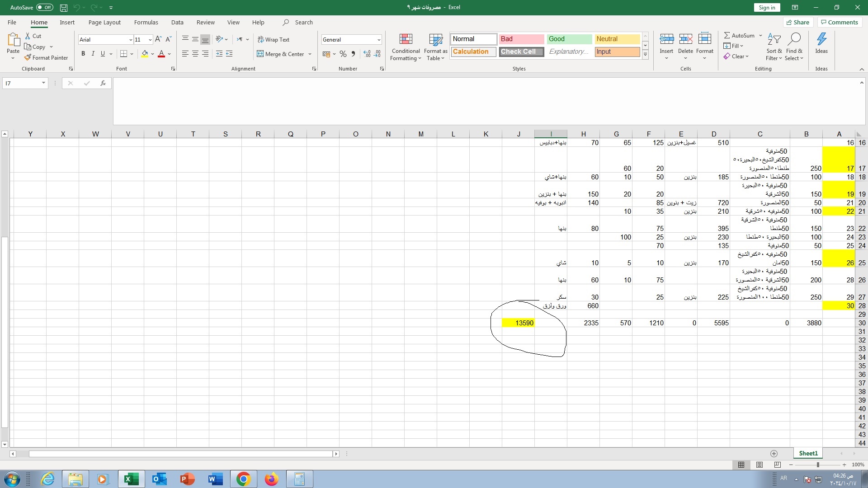Screen dimensions: 868x488
Task: Click the Increase Font Size icon
Action: pyautogui.click(x=158, y=39)
